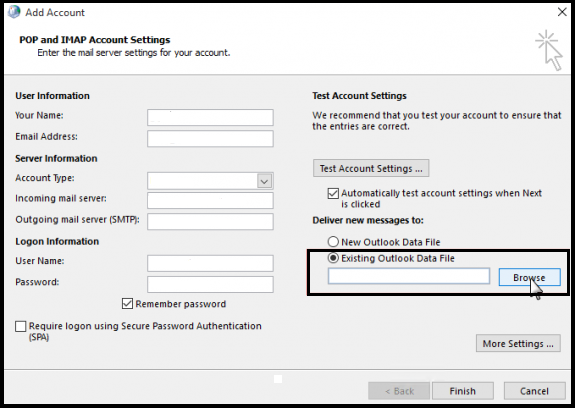575x408 pixels.
Task: Uncheck Automatically test account settings option
Action: point(333,193)
